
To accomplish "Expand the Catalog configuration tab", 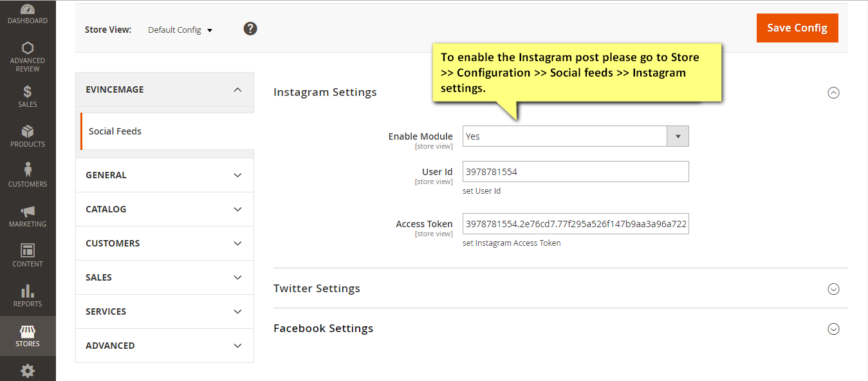I will [164, 209].
